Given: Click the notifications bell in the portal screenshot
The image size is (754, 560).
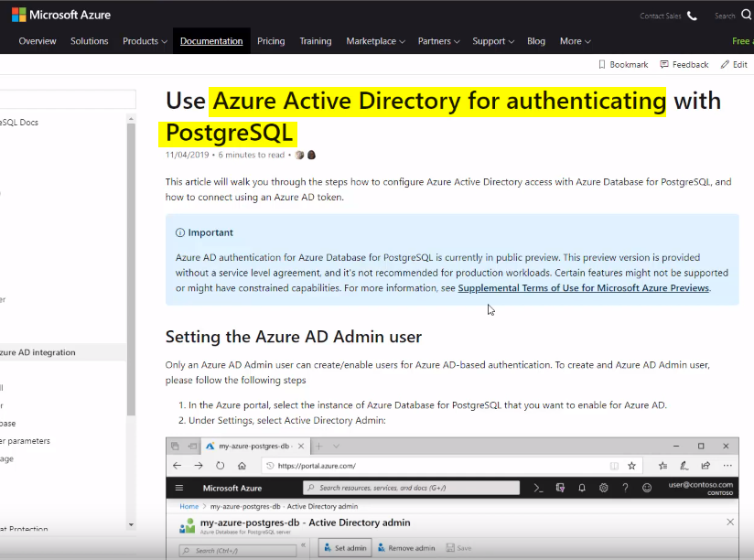Looking at the screenshot, I should click(x=582, y=487).
